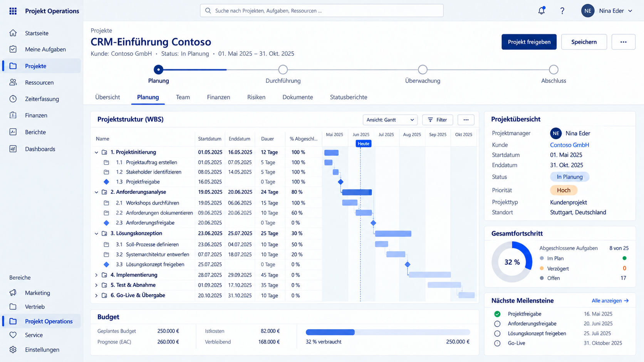Select the Überwachung stage circle
This screenshot has height=362, width=644.
423,70
